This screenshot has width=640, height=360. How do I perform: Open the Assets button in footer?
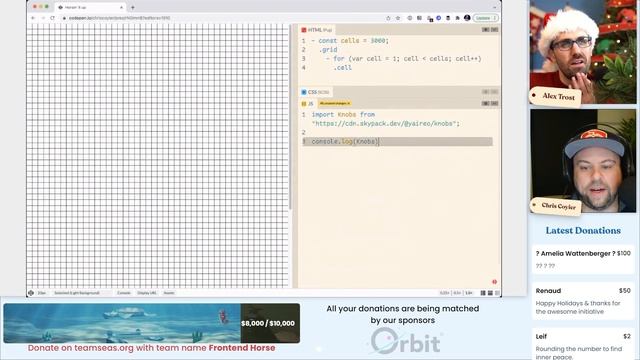169,293
